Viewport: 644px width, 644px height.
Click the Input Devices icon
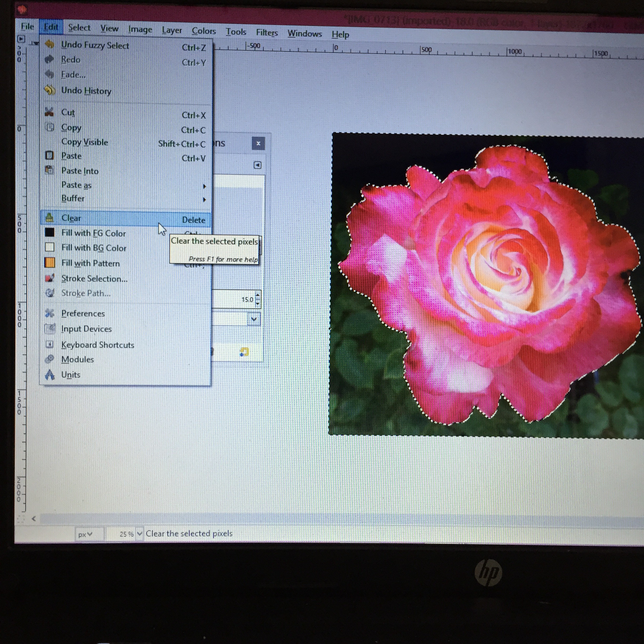click(x=50, y=328)
